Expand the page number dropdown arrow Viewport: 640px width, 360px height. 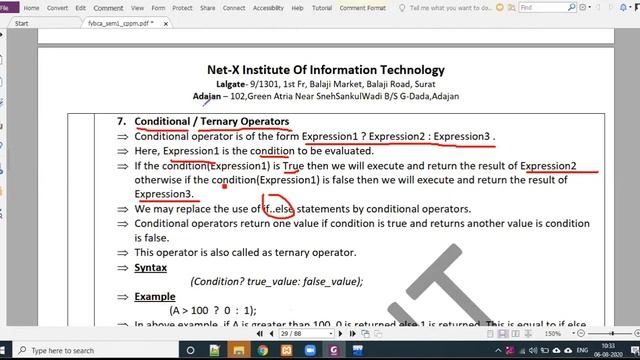(x=331, y=333)
